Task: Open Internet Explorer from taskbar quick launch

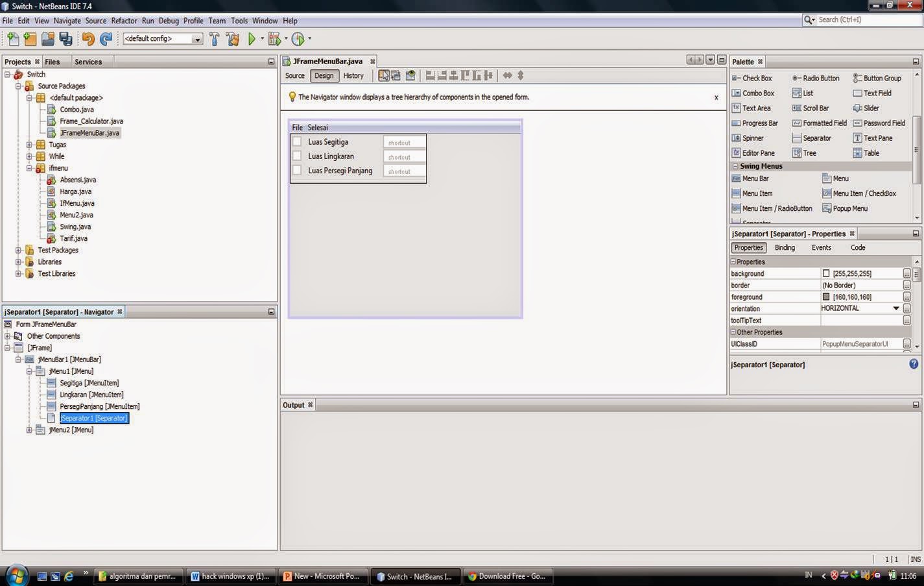Action: (68, 576)
